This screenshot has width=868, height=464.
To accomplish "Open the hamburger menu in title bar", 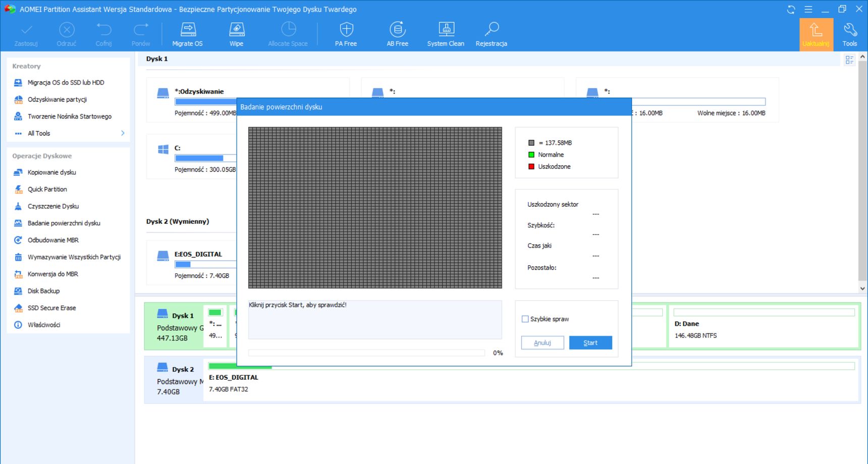I will click(808, 10).
